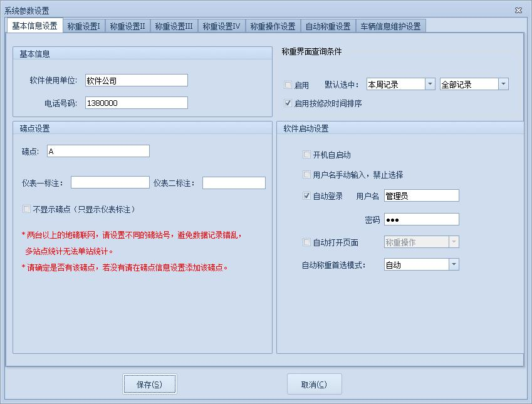
Task: Click the 密码 password field
Action: coord(421,219)
